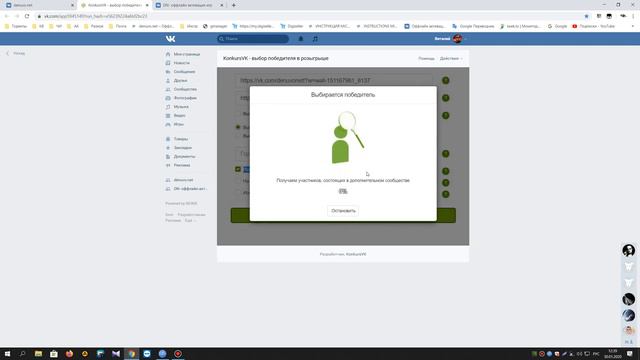Open the music player note icon

tap(315, 39)
